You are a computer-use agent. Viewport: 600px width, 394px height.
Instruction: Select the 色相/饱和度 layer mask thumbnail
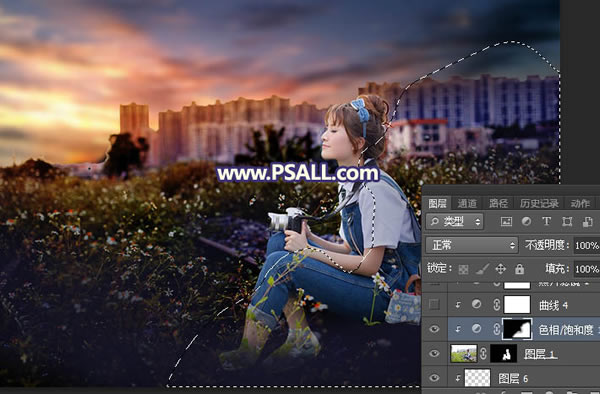point(517,329)
